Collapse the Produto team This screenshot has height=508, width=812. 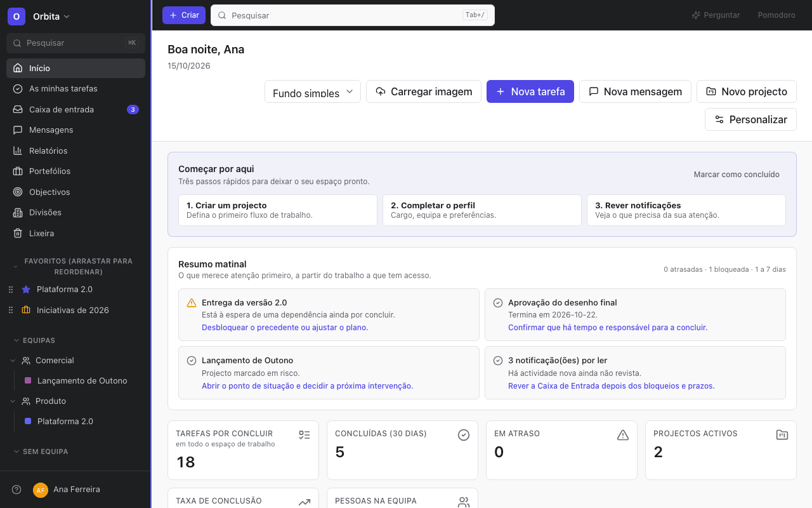click(13, 401)
